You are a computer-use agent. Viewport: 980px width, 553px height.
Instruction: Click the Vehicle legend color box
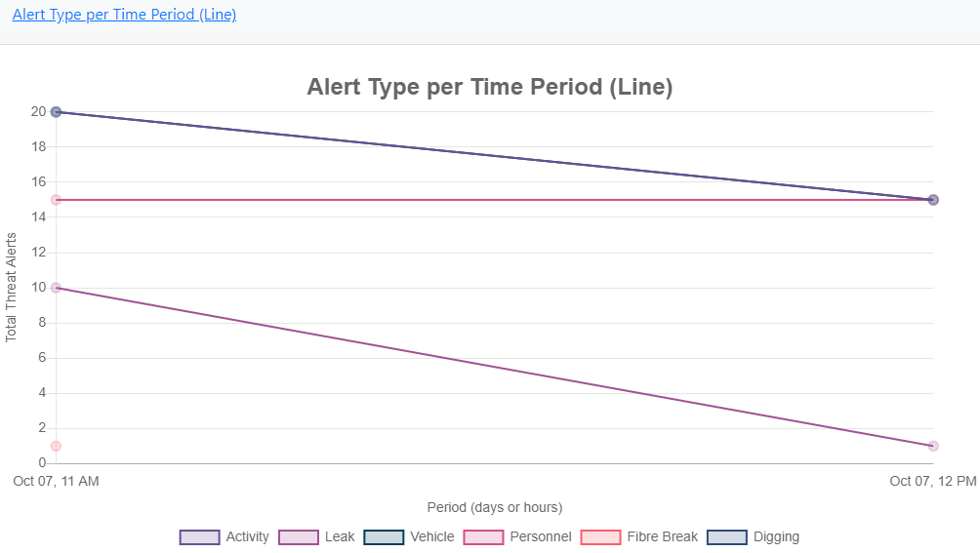[384, 537]
